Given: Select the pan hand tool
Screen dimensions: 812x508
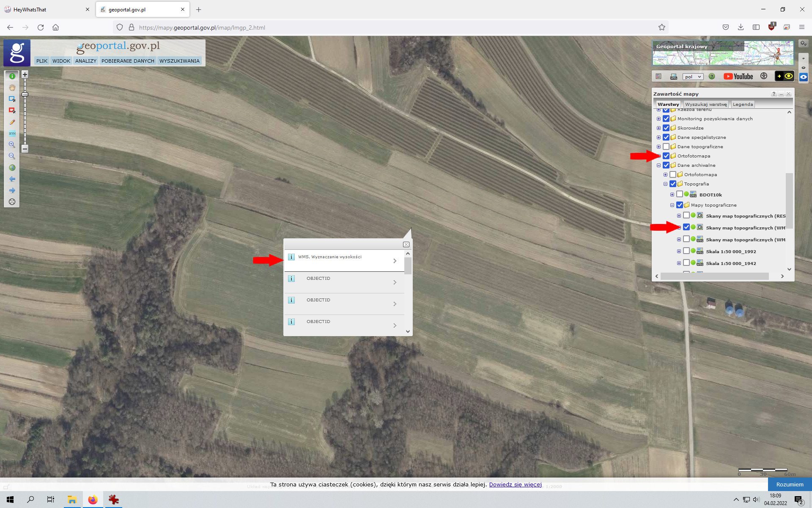Looking at the screenshot, I should 12,88.
